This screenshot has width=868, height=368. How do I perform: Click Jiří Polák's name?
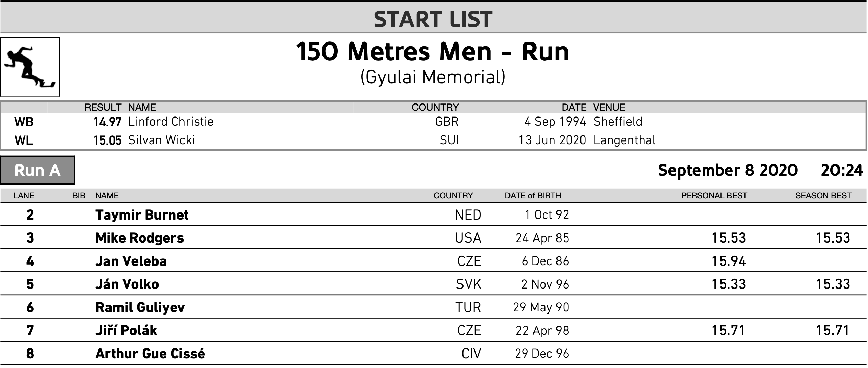point(126,330)
